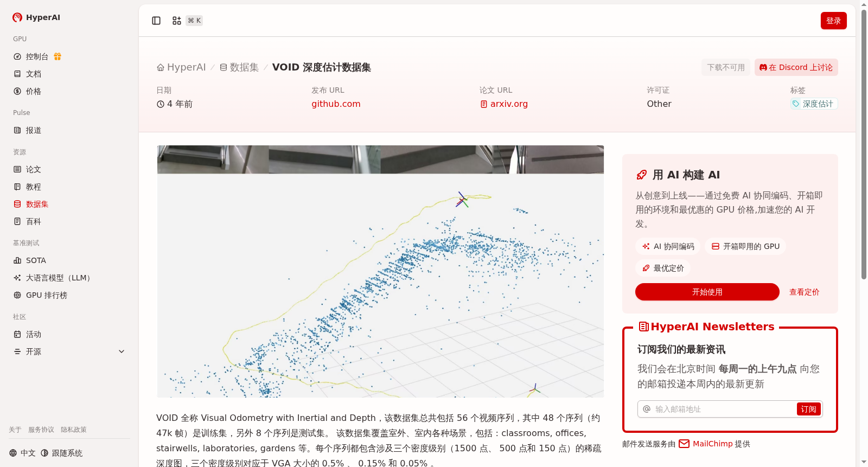Expand the 开源 chevron
Viewport: 868px width, 467px height.
click(x=122, y=351)
